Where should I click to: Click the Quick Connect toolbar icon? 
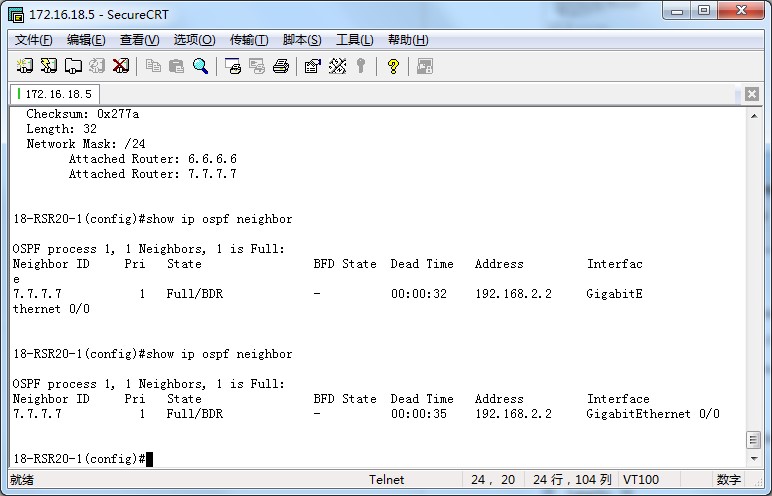pyautogui.click(x=49, y=66)
